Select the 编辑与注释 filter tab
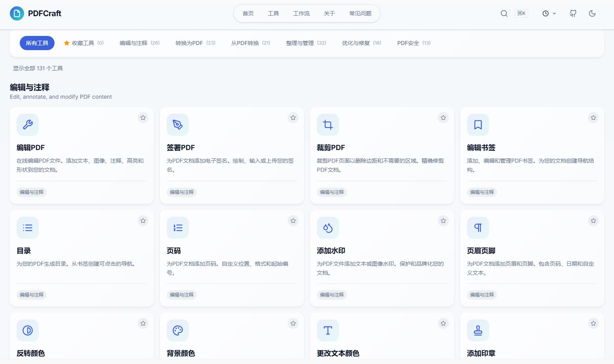The image size is (614, 364). (139, 43)
